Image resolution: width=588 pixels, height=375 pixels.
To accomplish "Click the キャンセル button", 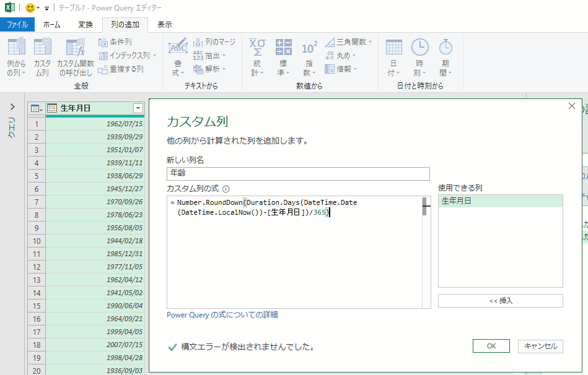I will [x=540, y=347].
